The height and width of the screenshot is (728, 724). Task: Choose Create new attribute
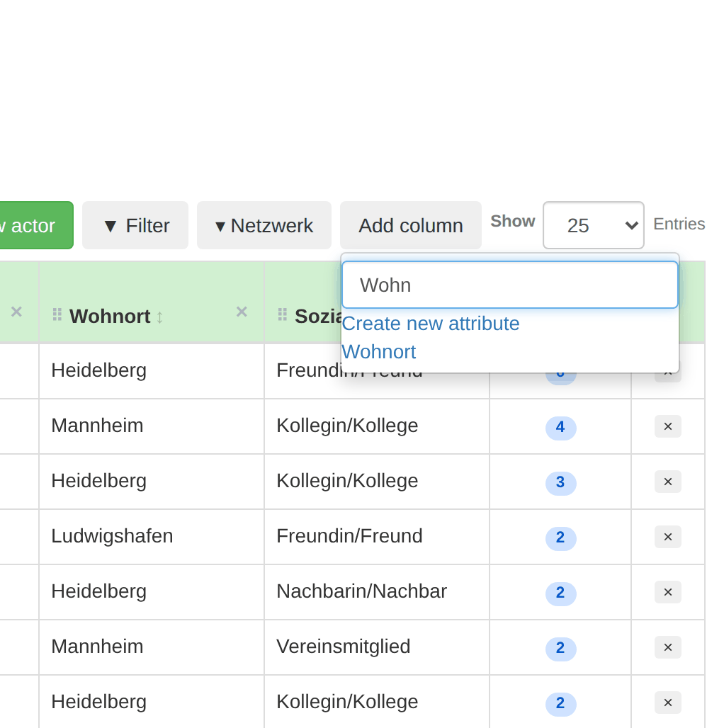click(431, 323)
